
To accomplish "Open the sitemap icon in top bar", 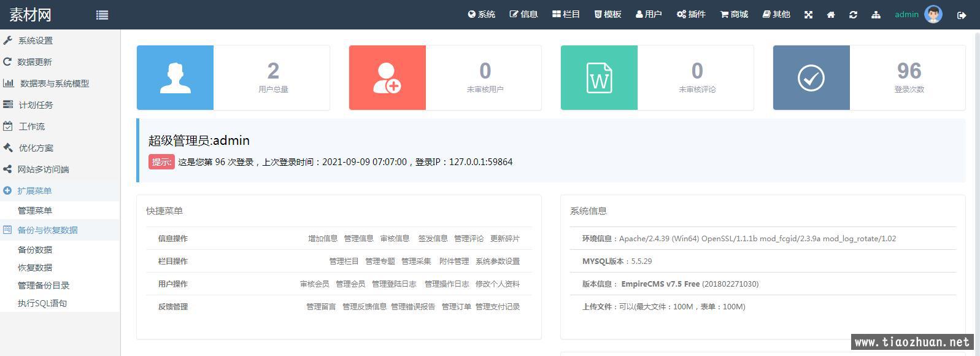I will point(876,15).
